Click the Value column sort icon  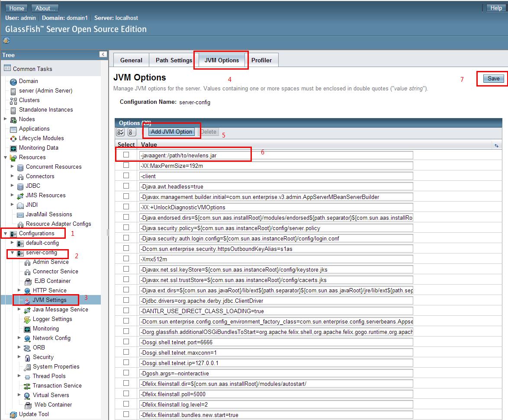click(496, 146)
